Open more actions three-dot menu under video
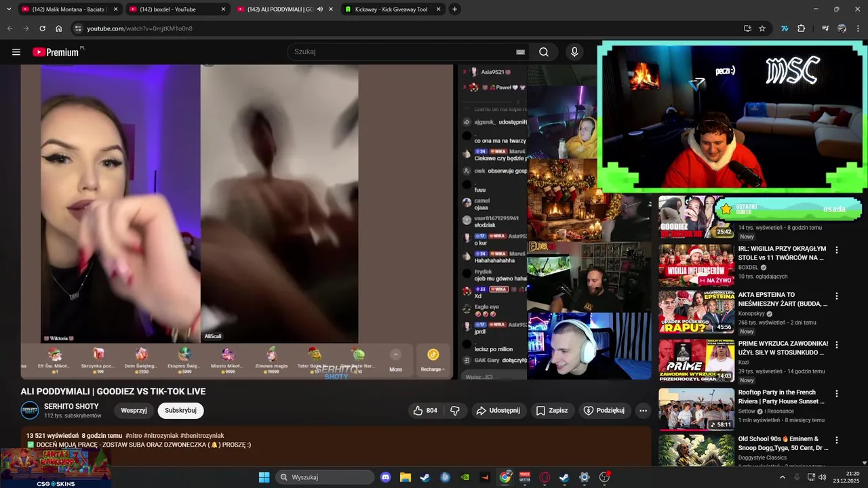 click(x=643, y=410)
